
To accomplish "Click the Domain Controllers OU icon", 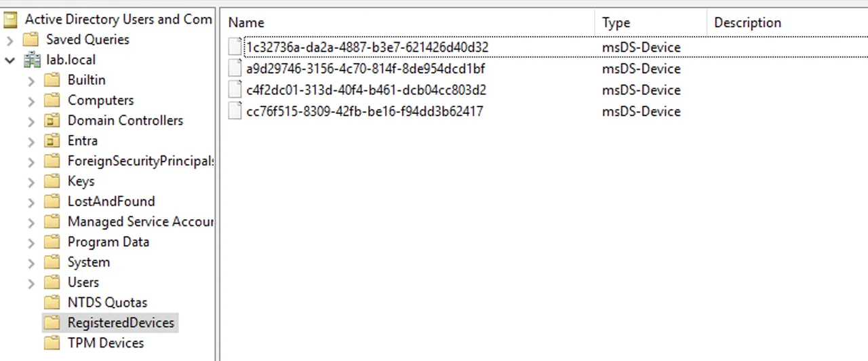I will click(52, 121).
